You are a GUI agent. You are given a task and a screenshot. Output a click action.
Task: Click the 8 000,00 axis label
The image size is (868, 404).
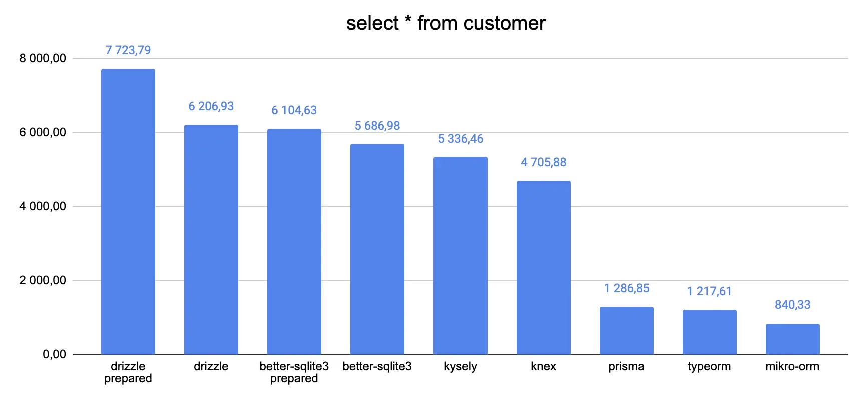tap(43, 58)
